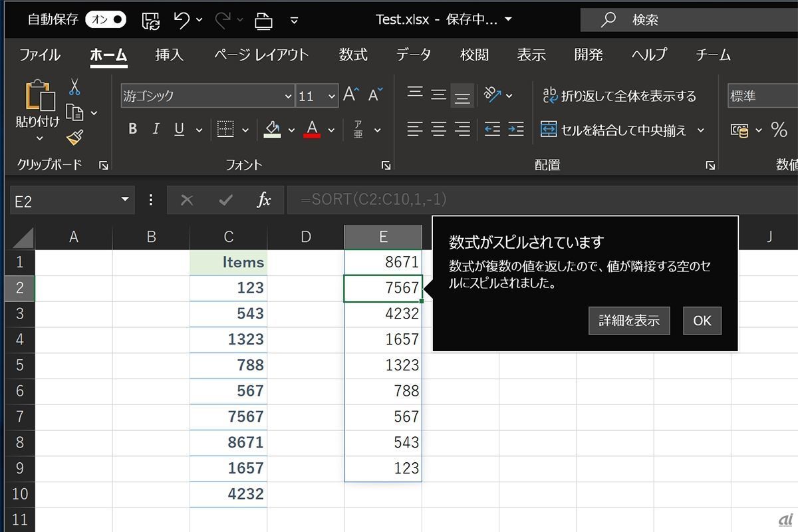Image resolution: width=798 pixels, height=532 pixels.
Task: Open the 数式 ribbon tab
Action: pos(352,55)
